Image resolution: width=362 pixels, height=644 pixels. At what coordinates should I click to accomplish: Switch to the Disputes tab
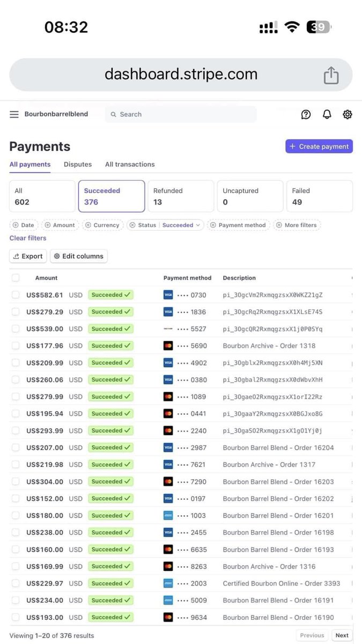[x=78, y=164]
